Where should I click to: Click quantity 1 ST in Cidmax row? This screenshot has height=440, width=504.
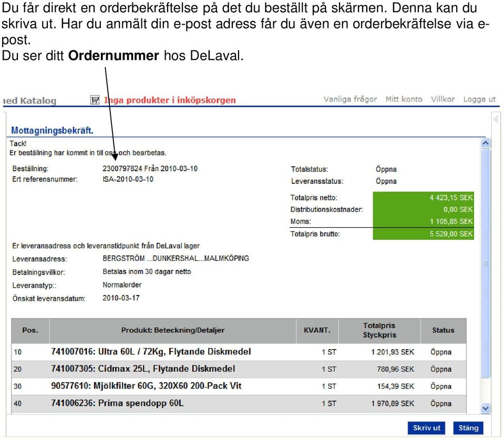coord(329,369)
